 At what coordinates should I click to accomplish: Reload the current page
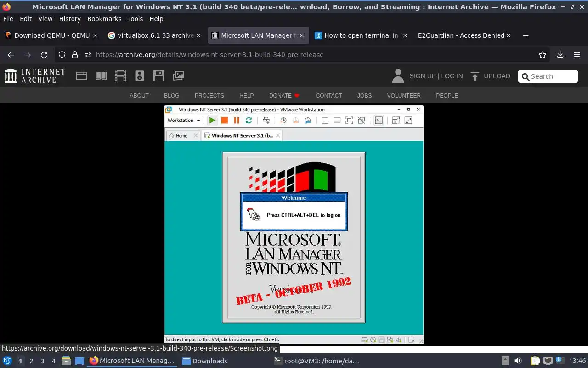(44, 55)
